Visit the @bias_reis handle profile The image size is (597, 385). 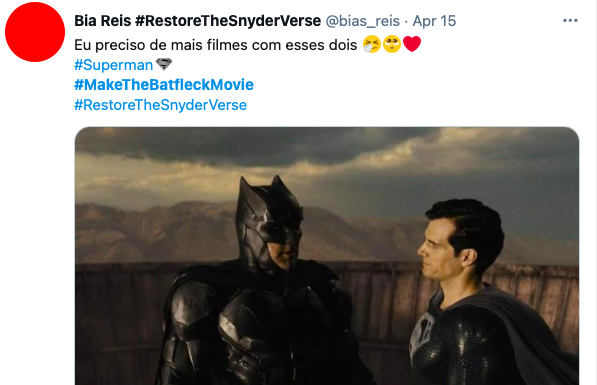coord(362,21)
